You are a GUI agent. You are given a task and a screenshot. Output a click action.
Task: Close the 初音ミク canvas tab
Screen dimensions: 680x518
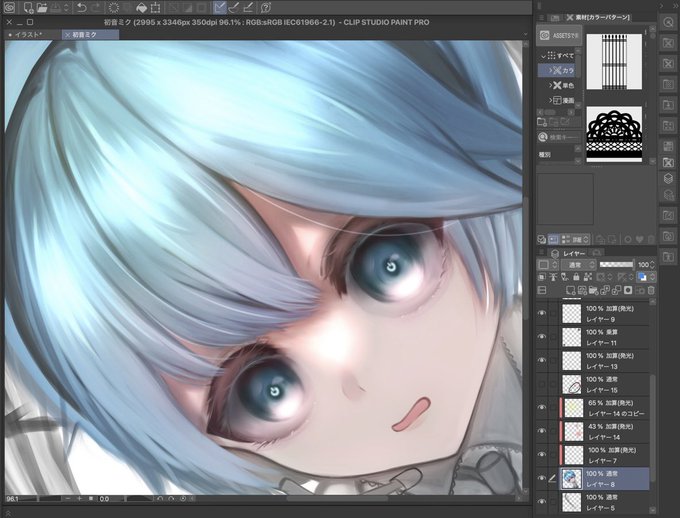[x=67, y=35]
